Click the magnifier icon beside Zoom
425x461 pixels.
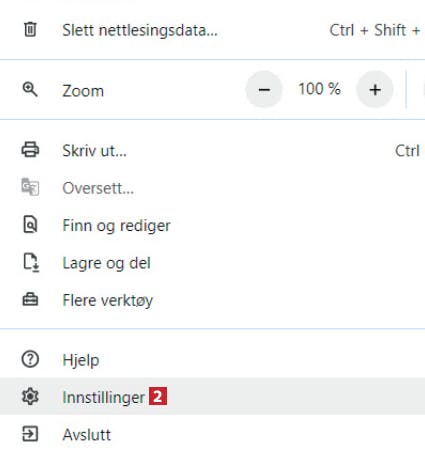(x=30, y=90)
